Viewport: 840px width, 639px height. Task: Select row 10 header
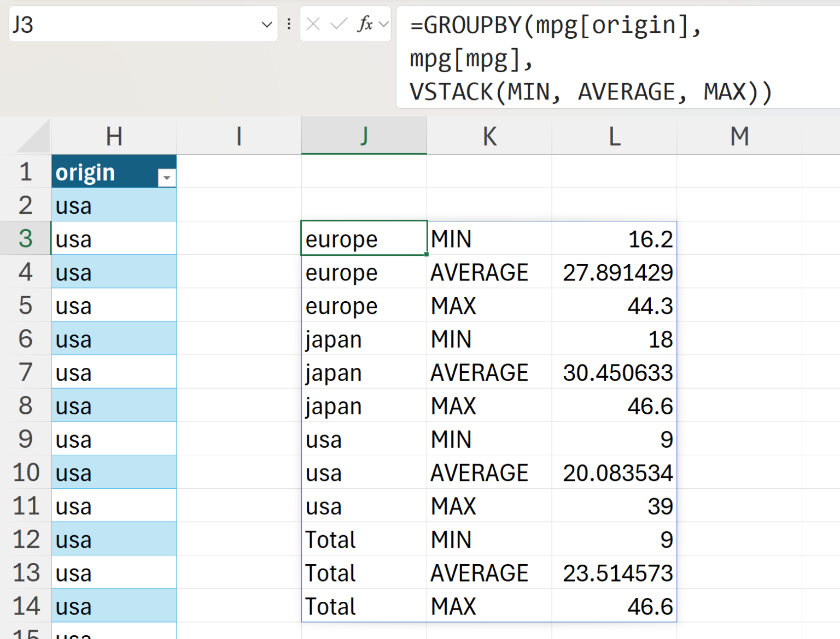[x=25, y=472]
